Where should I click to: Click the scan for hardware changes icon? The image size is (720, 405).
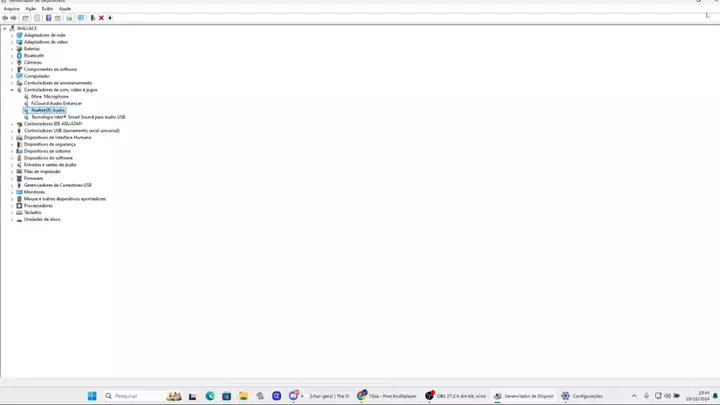coord(80,18)
